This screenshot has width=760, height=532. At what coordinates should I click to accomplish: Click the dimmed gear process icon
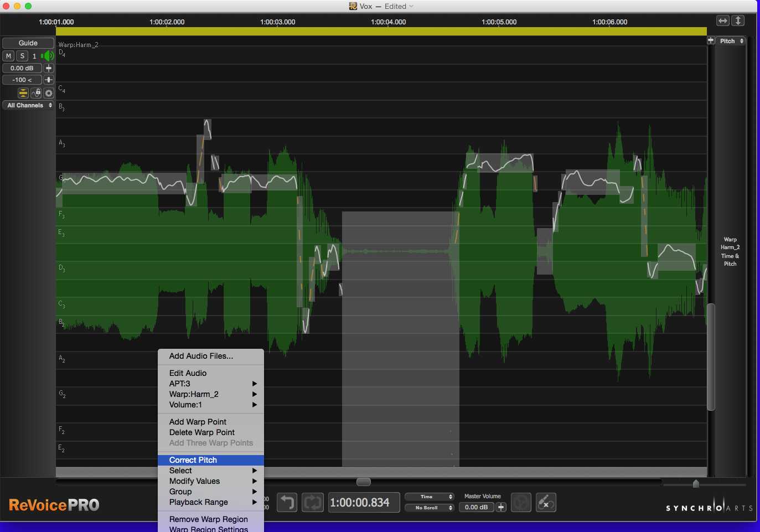[x=521, y=503]
